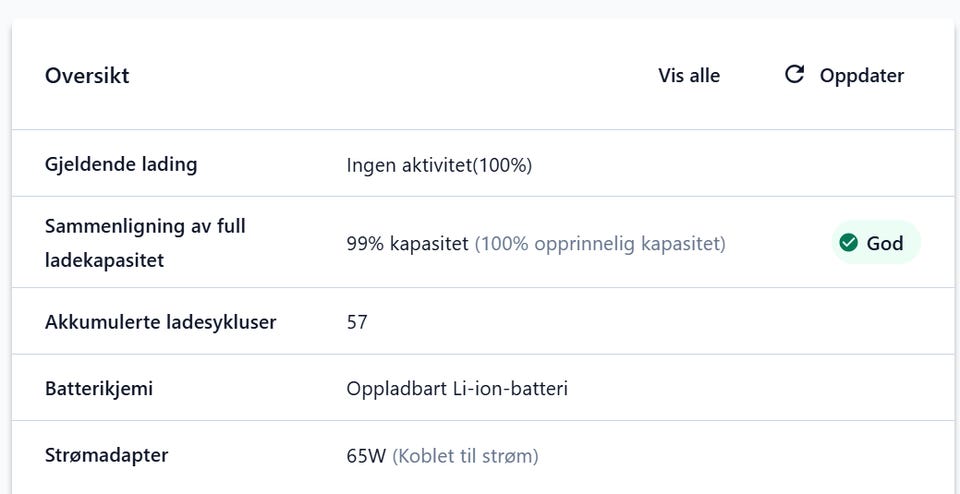Click the God status badge
Viewport: 960px width, 494px height.
(x=876, y=243)
